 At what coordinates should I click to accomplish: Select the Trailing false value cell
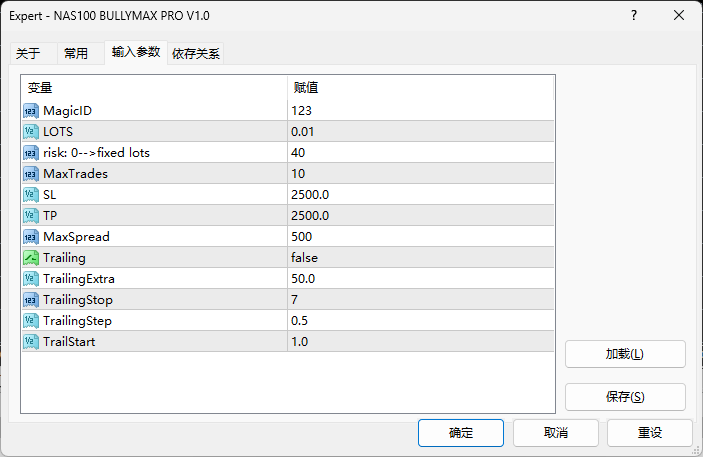coord(420,258)
